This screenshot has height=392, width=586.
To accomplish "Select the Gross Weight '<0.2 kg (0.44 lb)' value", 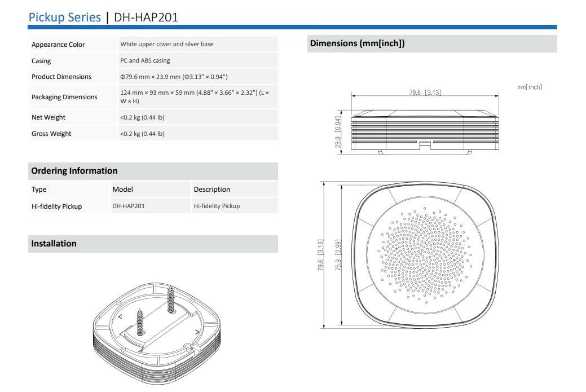I will click(x=142, y=134).
